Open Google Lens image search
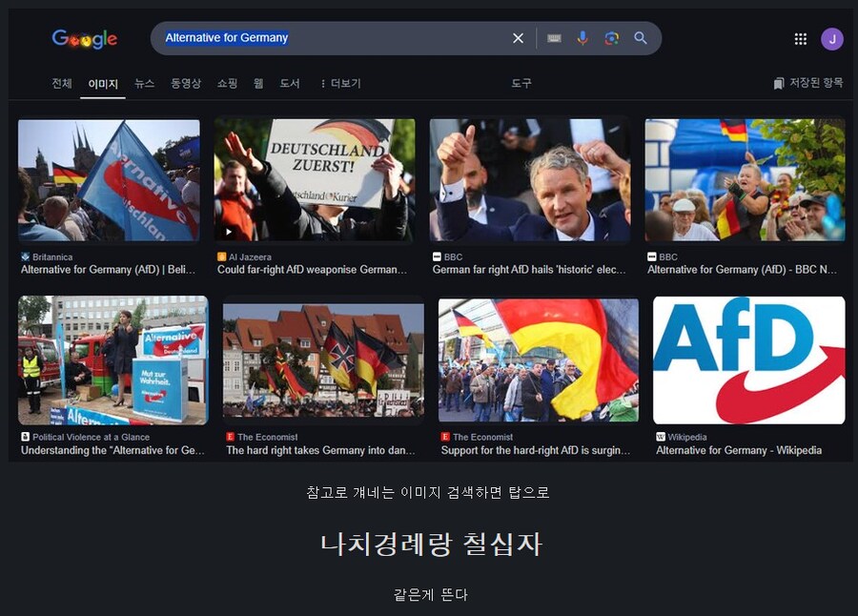The height and width of the screenshot is (616, 858). pos(611,38)
